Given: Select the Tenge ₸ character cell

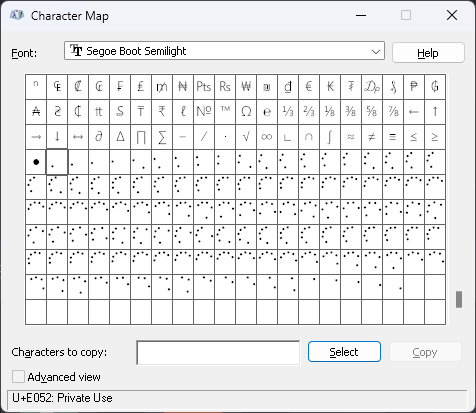Looking at the screenshot, I should pos(141,112).
